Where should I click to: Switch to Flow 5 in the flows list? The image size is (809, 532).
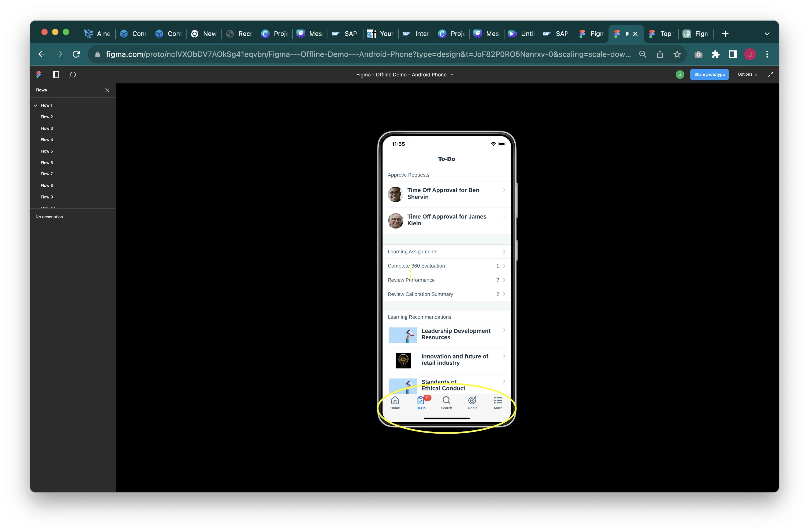point(47,151)
